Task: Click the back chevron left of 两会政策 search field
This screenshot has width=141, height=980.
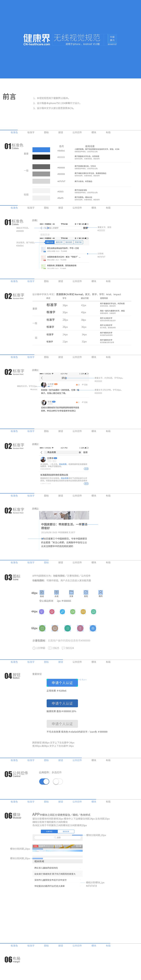Action: pyautogui.click(x=41, y=452)
